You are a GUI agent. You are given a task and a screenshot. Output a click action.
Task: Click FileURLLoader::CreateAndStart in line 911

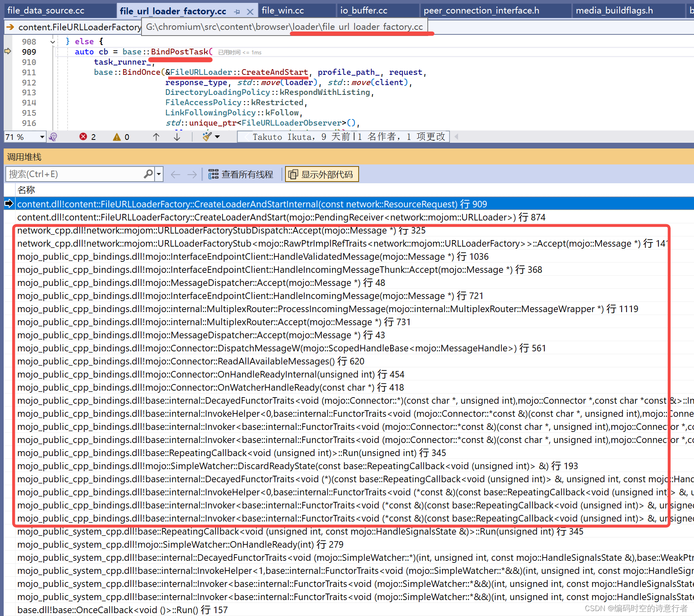point(239,72)
